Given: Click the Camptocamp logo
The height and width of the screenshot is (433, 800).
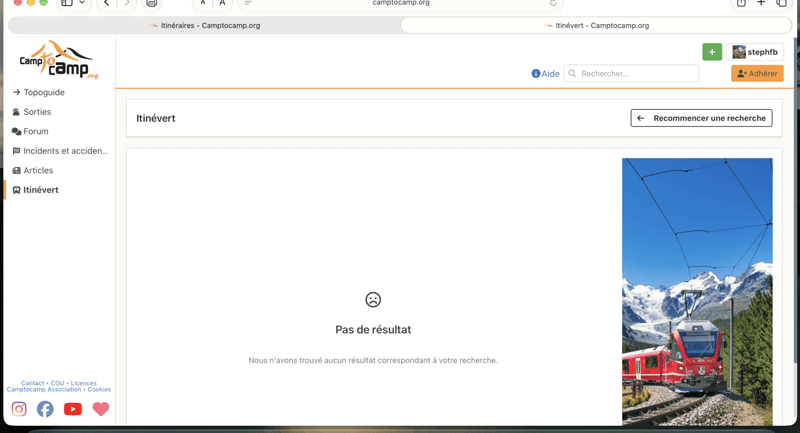Looking at the screenshot, I should coord(58,60).
